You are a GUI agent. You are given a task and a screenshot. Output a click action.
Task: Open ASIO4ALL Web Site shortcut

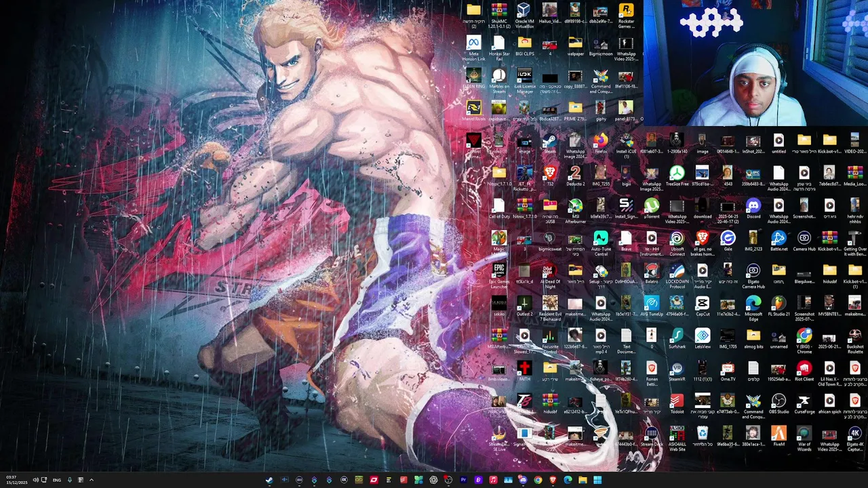click(x=677, y=439)
